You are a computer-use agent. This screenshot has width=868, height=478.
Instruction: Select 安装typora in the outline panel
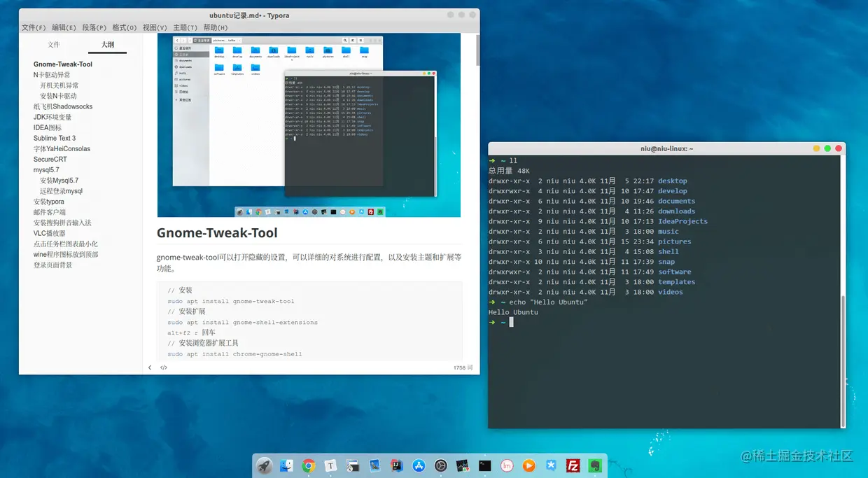(50, 202)
